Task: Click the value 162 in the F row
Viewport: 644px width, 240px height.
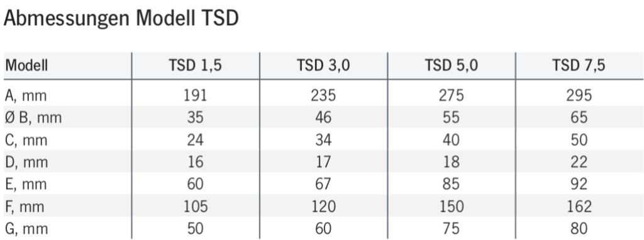Action: pyautogui.click(x=579, y=206)
